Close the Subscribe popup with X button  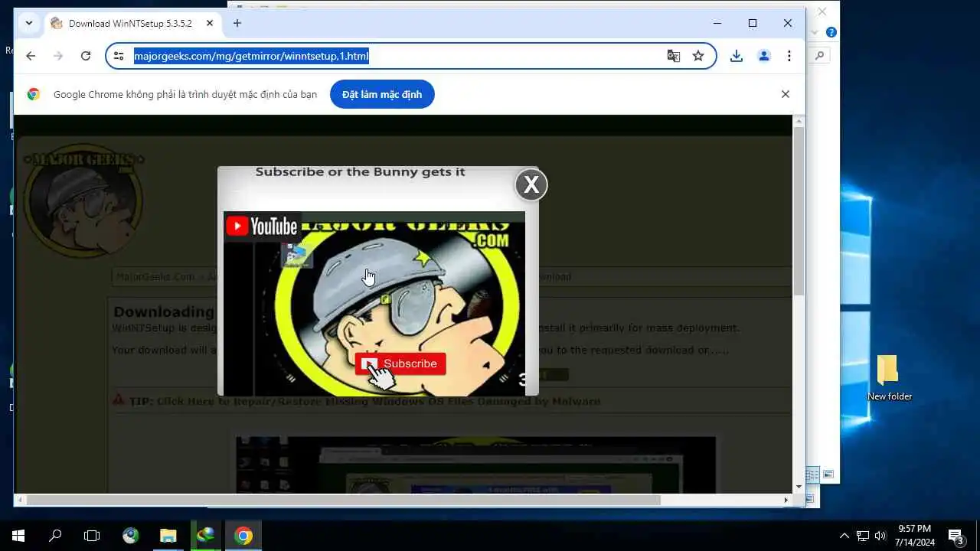(x=531, y=184)
